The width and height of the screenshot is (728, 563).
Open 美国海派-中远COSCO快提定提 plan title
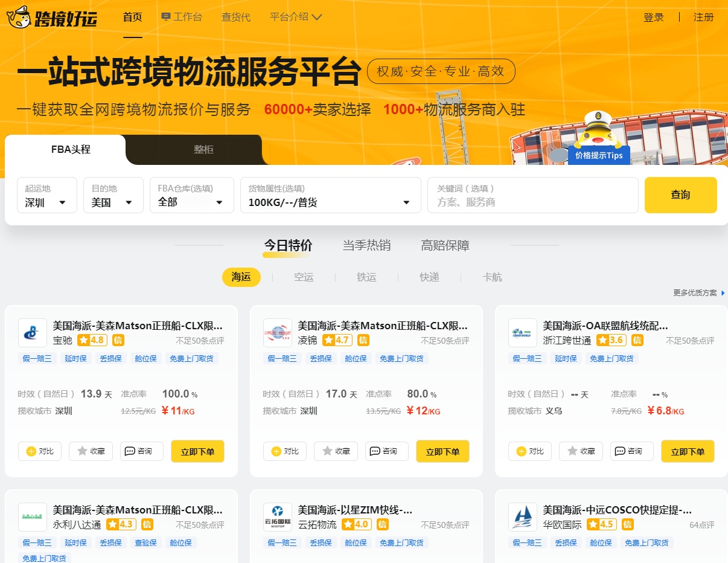tap(617, 510)
